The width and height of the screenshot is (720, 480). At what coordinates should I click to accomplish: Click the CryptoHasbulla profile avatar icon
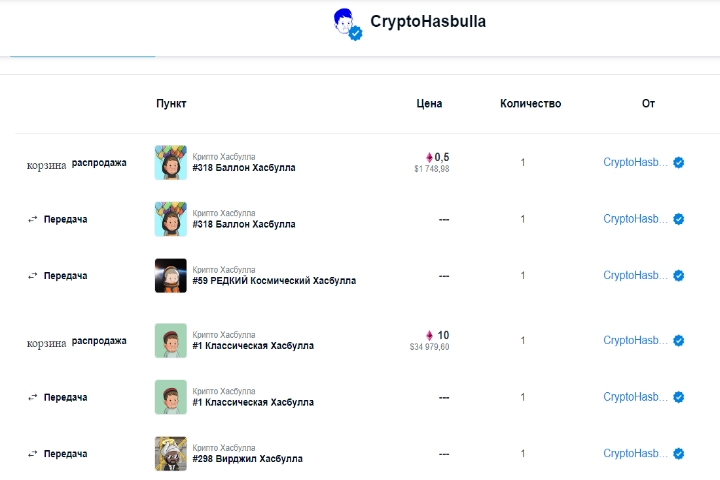[346, 23]
